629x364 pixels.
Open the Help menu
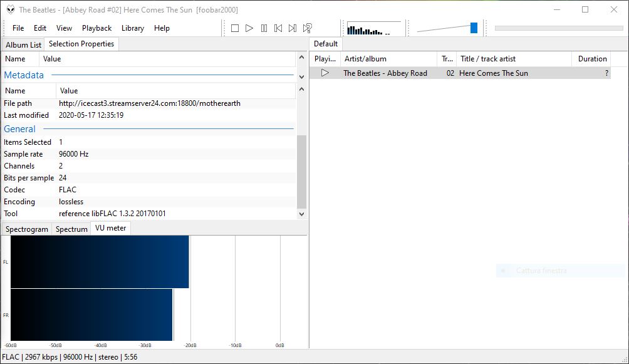click(x=162, y=28)
